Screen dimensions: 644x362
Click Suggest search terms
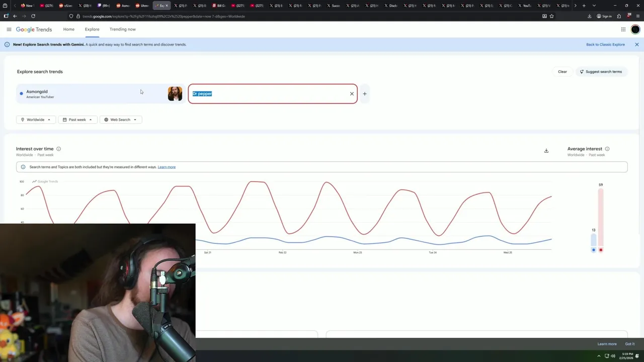[601, 71]
